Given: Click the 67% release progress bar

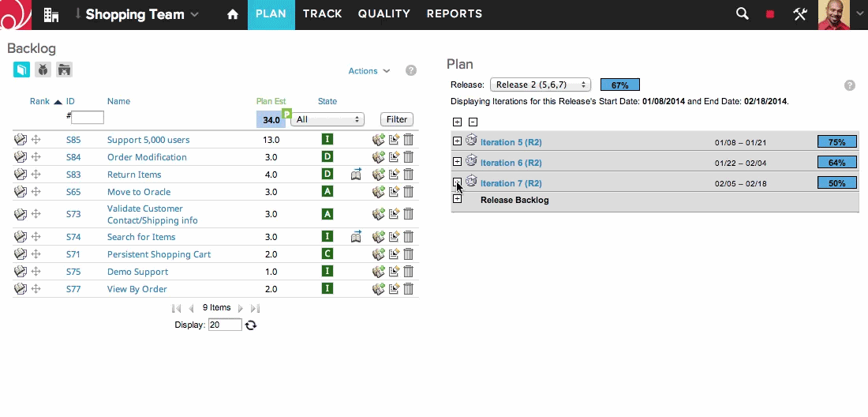Looking at the screenshot, I should tap(620, 85).
